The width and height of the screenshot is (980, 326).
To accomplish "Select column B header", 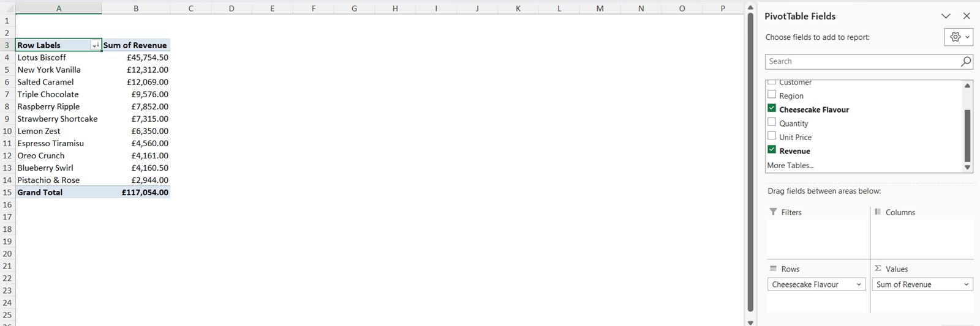I will tap(136, 9).
